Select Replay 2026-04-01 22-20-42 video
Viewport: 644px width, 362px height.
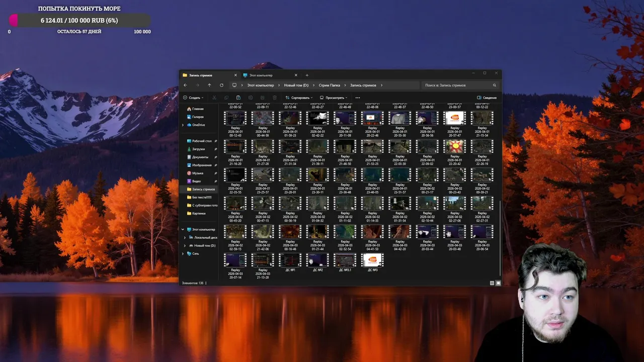[x=455, y=152]
